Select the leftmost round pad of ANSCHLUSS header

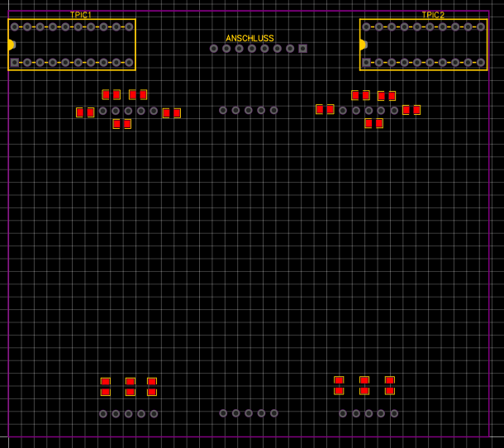click(x=214, y=49)
